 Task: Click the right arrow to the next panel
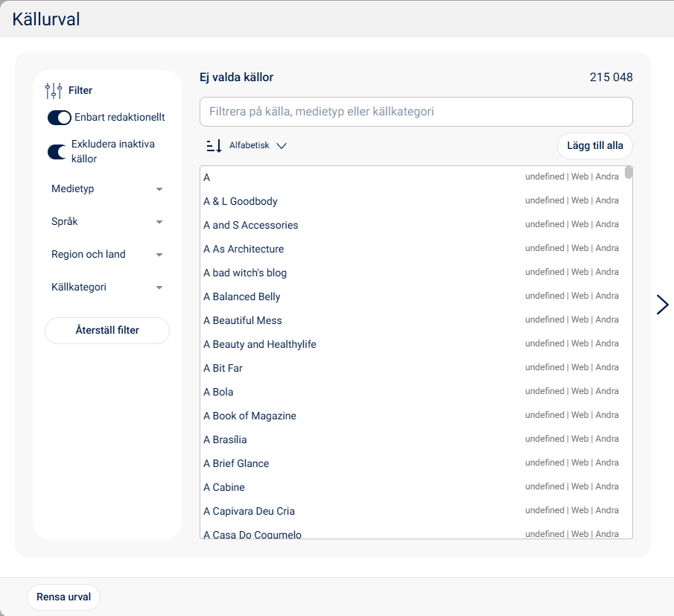[662, 305]
